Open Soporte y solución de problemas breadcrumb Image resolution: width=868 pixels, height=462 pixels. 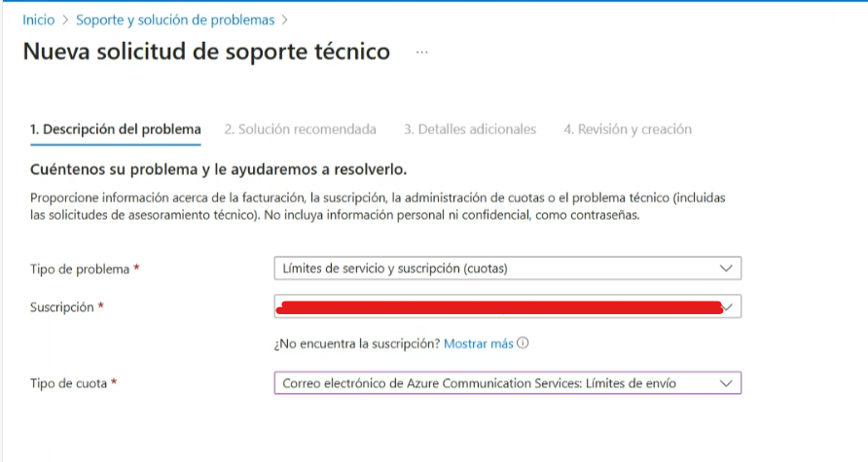click(x=175, y=19)
